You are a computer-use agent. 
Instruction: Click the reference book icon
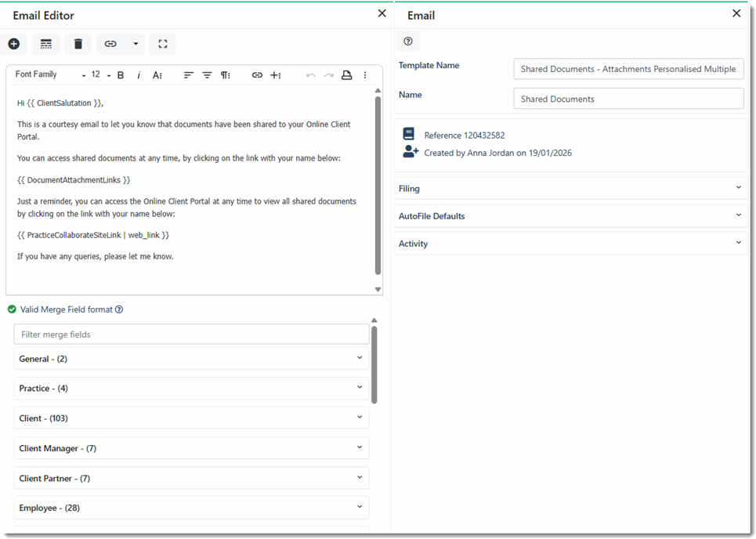[408, 133]
